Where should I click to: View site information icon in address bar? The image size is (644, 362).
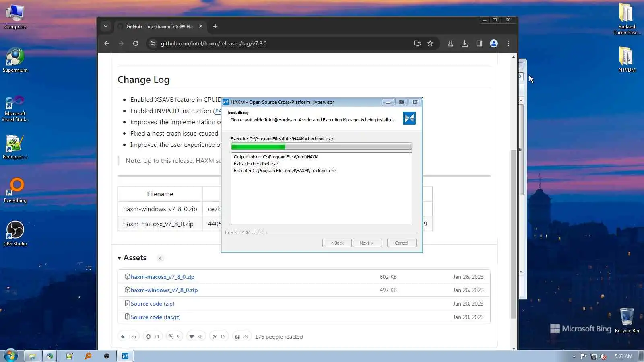[153, 43]
